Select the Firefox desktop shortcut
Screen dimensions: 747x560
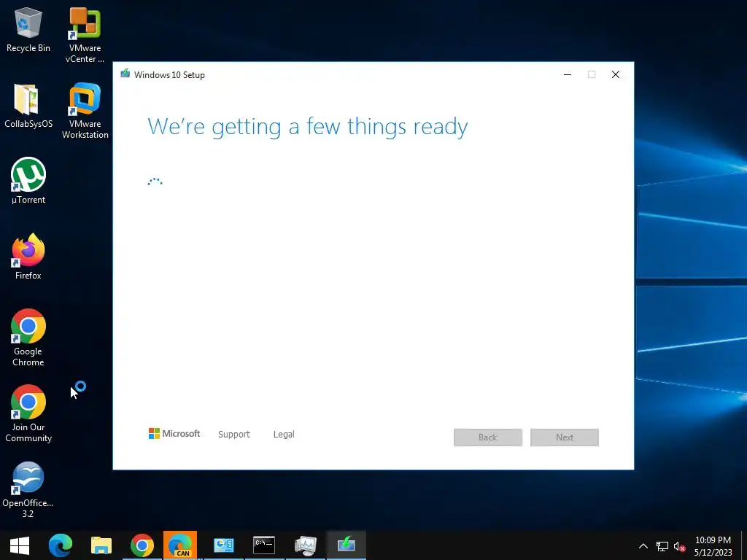click(28, 256)
